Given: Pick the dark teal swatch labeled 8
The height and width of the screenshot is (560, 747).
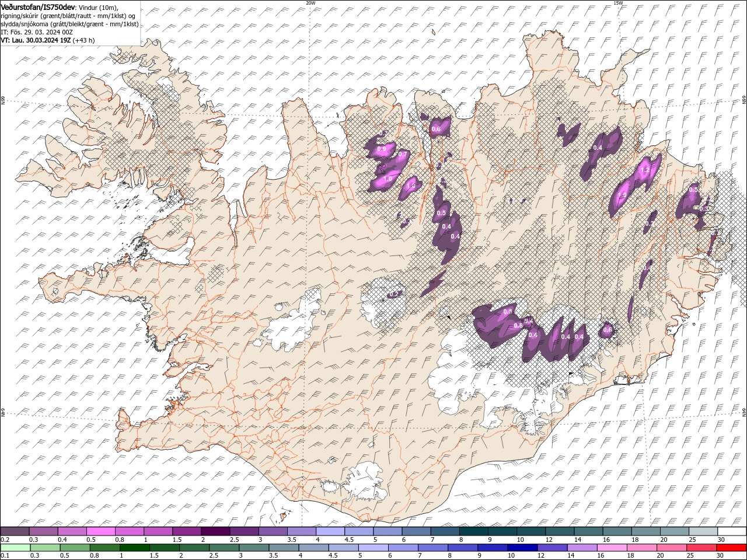Looking at the screenshot, I should [474, 531].
